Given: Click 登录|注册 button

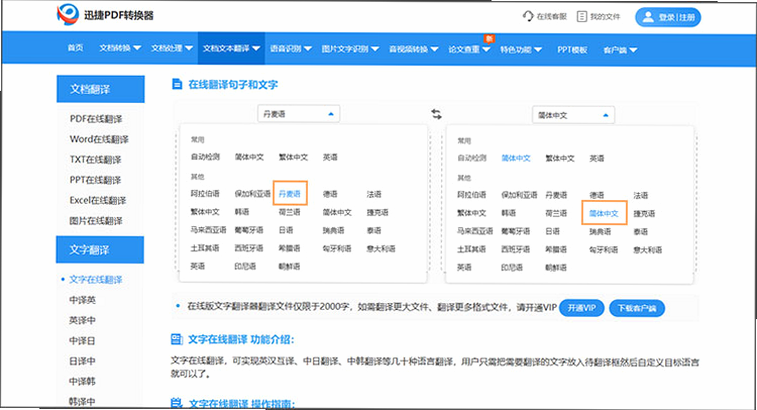Looking at the screenshot, I should (x=668, y=17).
